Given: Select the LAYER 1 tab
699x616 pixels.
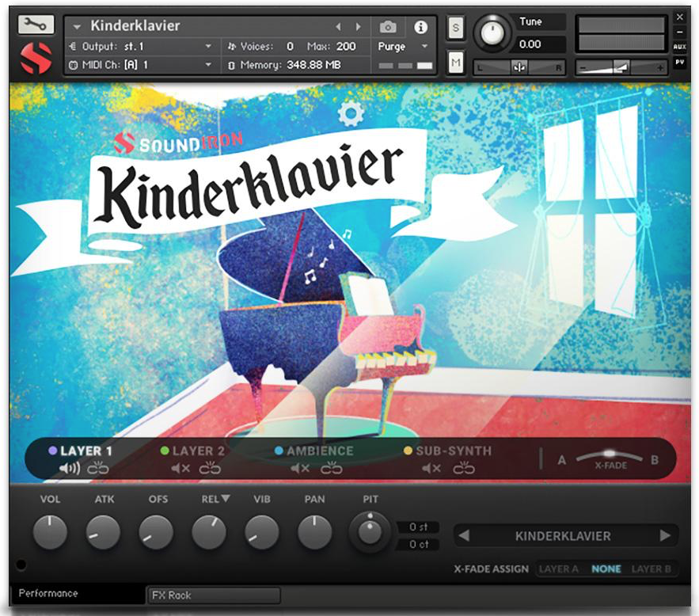Looking at the screenshot, I should pos(85,451).
